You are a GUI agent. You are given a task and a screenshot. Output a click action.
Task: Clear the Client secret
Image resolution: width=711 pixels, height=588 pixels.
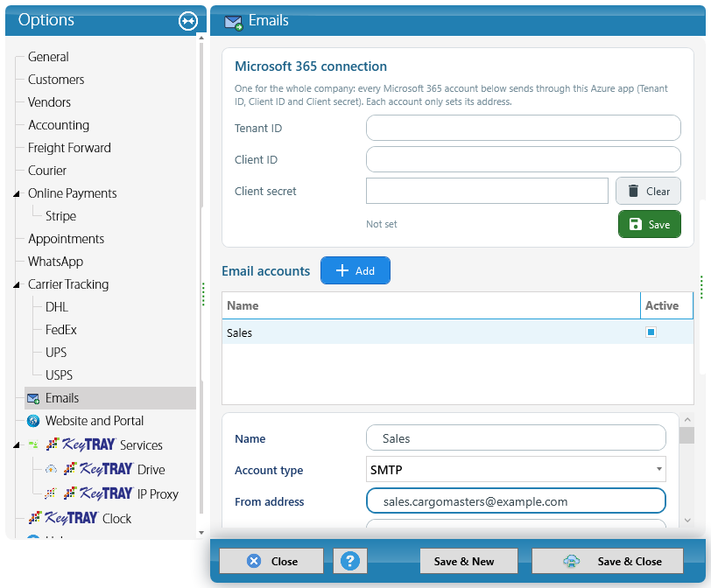[x=648, y=191]
